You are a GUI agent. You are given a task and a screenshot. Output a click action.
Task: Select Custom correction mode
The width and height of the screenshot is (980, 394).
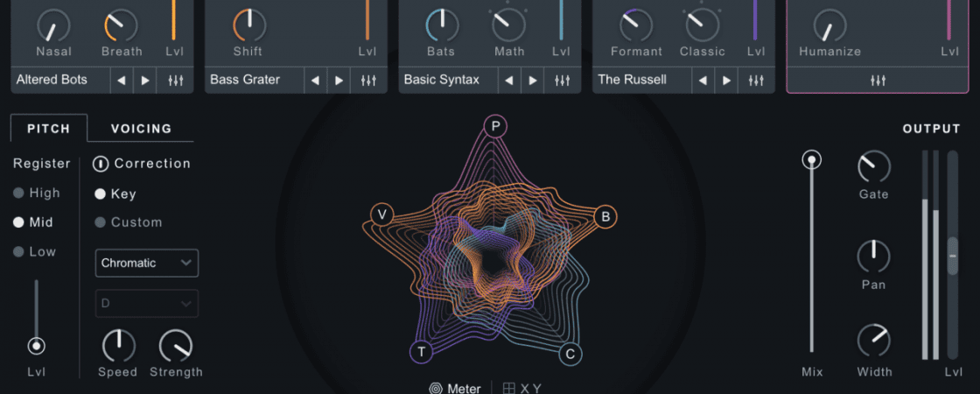tap(128, 222)
